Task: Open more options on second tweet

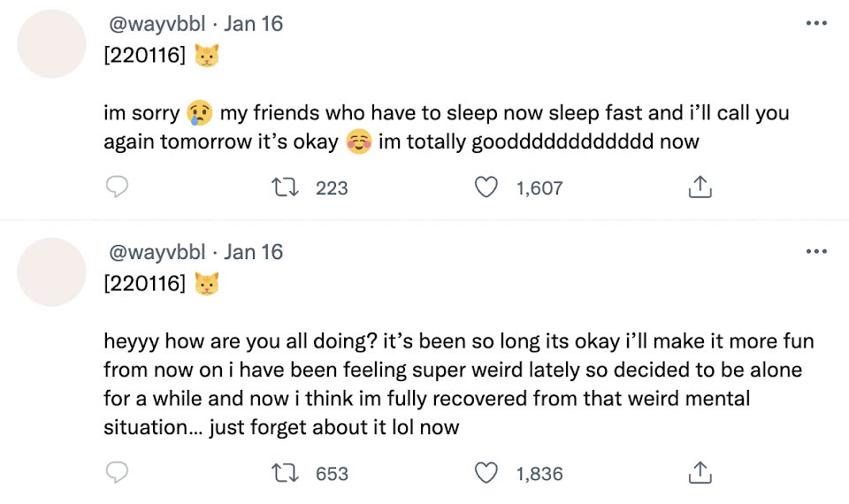Action: pyautogui.click(x=815, y=252)
